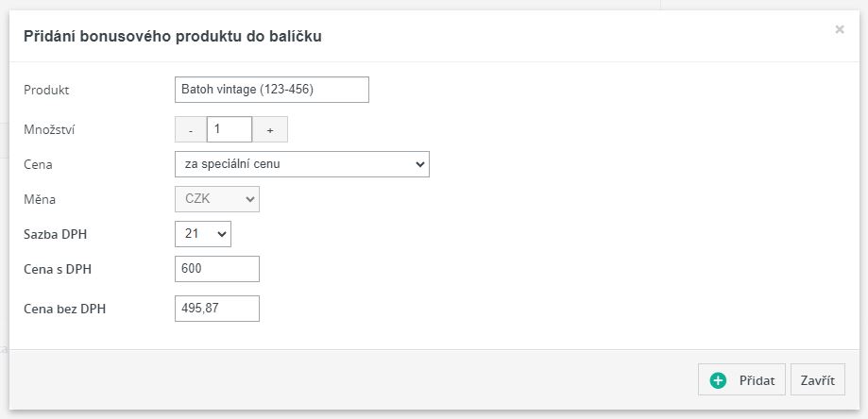Screen dimensions: 868x419
Task: Select the Cena bez DPH field showing 495,87
Action: tap(217, 308)
